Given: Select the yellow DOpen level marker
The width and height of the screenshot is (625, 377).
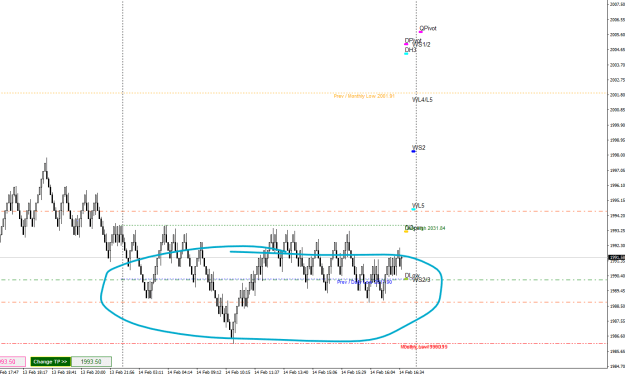Looking at the screenshot, I should pyautogui.click(x=406, y=231).
